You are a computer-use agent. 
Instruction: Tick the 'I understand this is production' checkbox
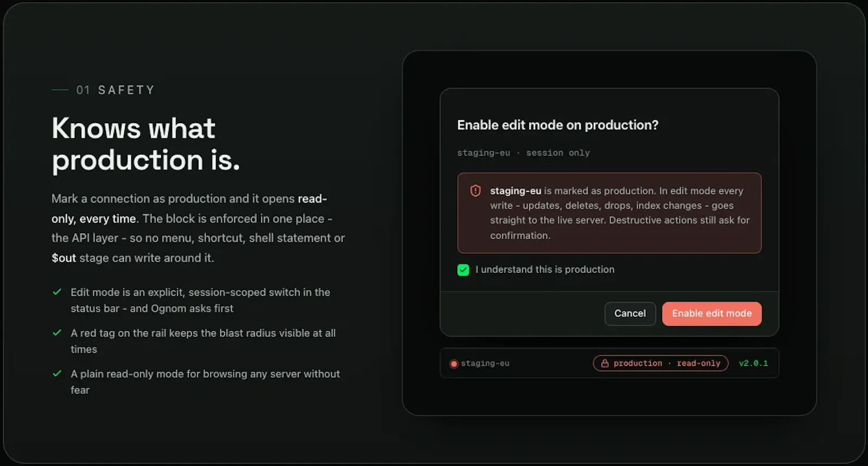463,270
